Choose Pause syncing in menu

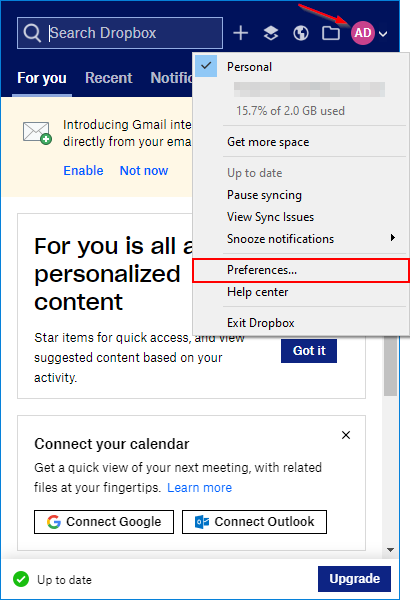click(301, 195)
